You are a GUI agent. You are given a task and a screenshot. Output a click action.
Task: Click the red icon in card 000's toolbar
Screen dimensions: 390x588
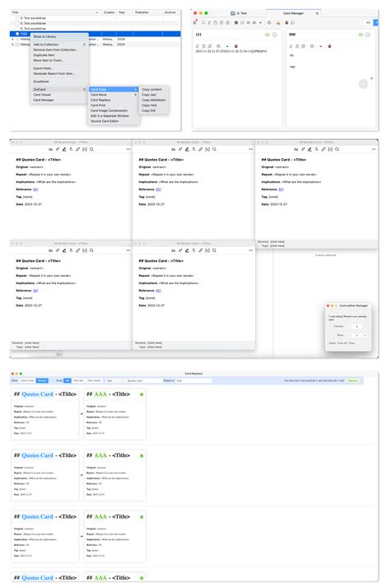329,46
